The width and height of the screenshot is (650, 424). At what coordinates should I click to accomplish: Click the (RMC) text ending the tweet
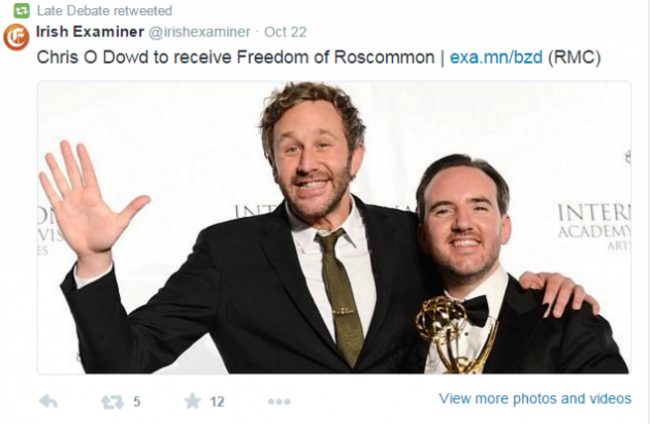point(575,57)
